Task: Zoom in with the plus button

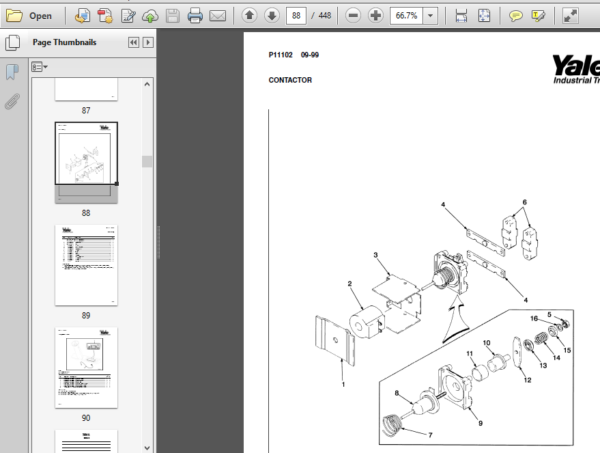Action: pos(376,16)
